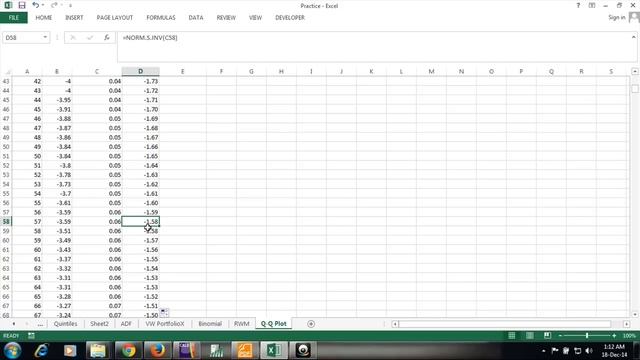Viewport: 640px width, 360px height.
Task: Show hidden sheets with the ellipsis button
Action: [x=40, y=324]
